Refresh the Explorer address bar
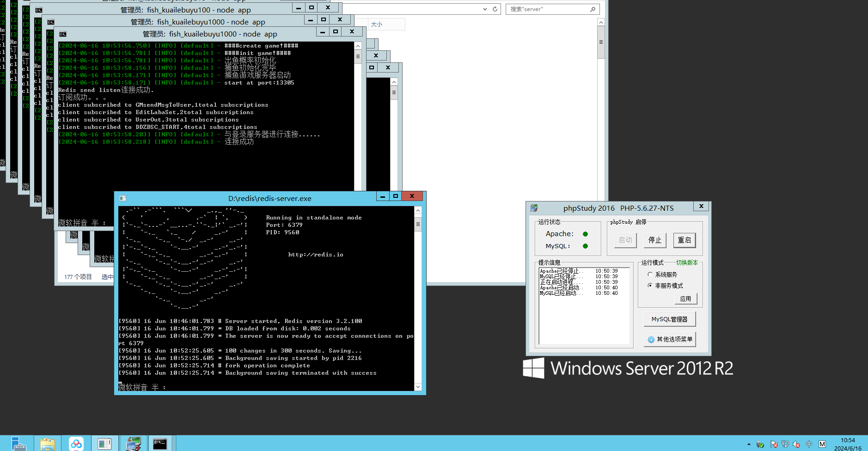Image resolution: width=868 pixels, height=451 pixels. click(x=495, y=9)
